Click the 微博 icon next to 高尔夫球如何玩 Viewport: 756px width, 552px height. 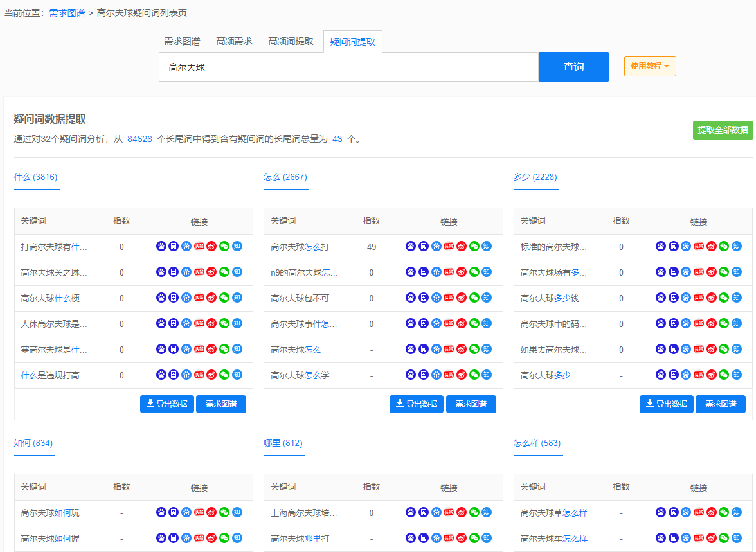[212, 512]
